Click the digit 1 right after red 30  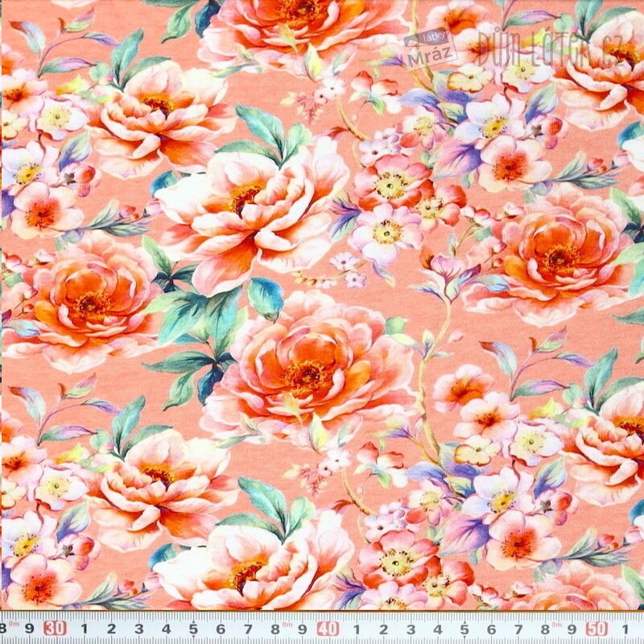pos(84,629)
